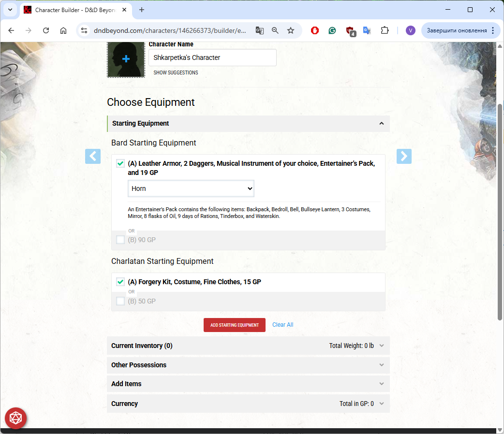Open the Horn musical instrument dropdown

[x=191, y=188]
